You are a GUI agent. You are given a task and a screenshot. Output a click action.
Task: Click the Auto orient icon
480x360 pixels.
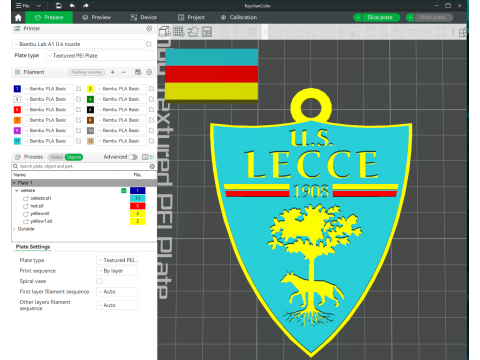pyautogui.click(x=193, y=32)
